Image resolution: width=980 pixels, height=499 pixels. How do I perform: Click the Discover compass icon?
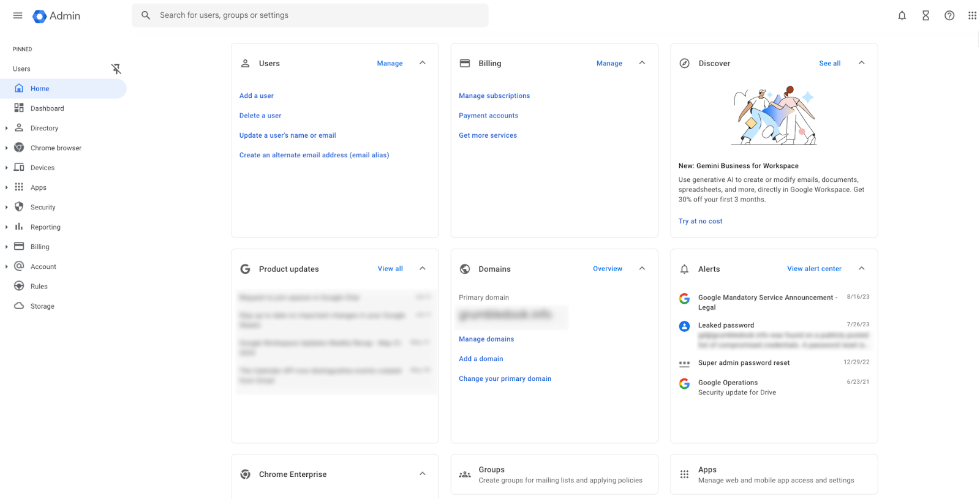pyautogui.click(x=685, y=63)
